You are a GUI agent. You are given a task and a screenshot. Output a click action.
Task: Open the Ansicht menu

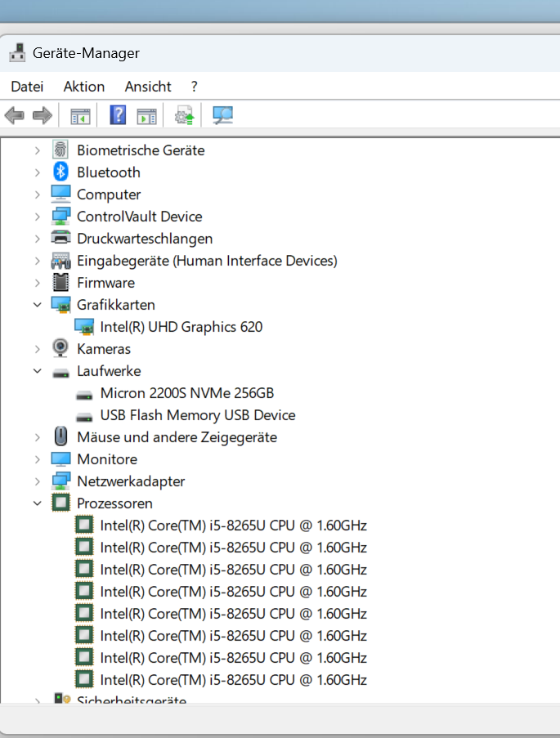pyautogui.click(x=148, y=87)
